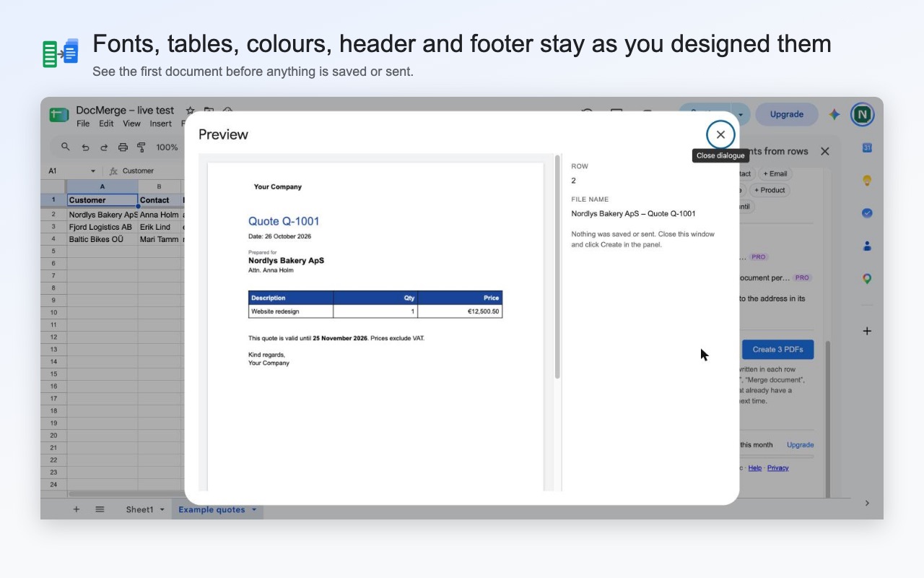924x578 pixels.
Task: Close the Preview dialogue with the X
Action: pos(720,134)
